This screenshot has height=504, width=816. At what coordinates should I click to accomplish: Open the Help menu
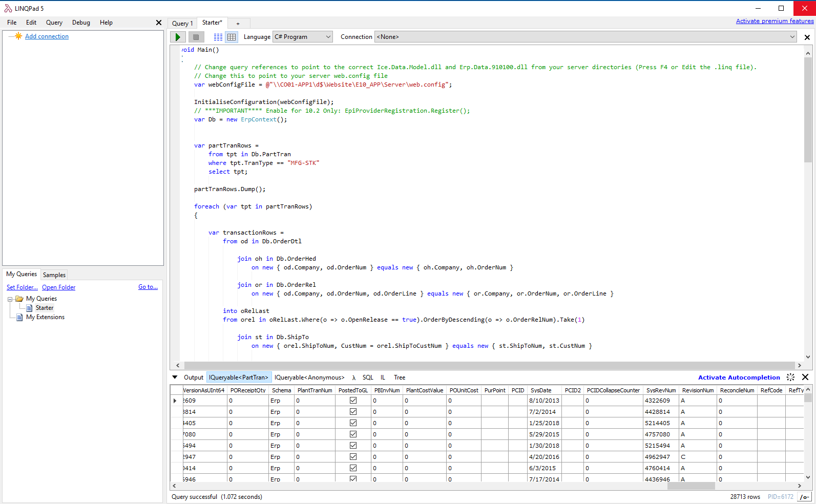point(106,23)
